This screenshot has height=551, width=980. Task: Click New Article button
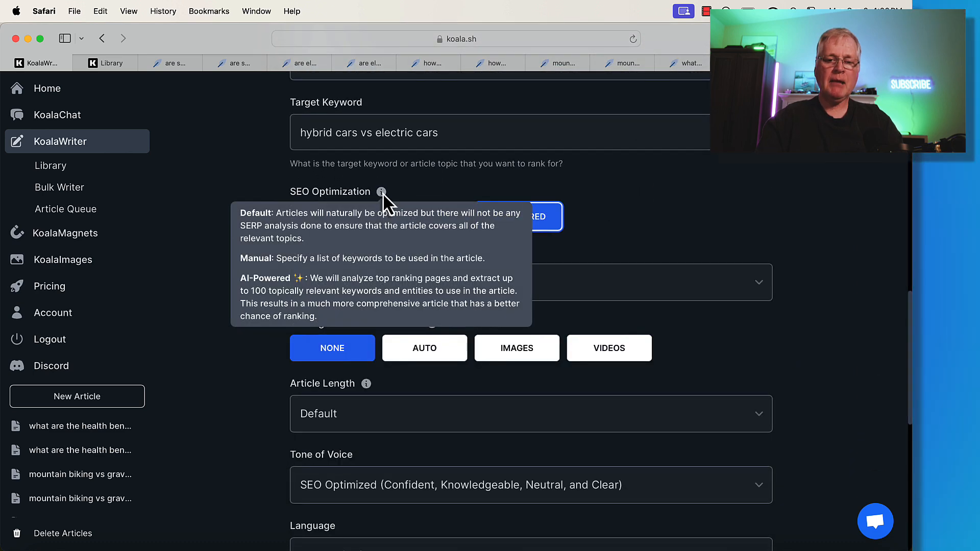(77, 395)
